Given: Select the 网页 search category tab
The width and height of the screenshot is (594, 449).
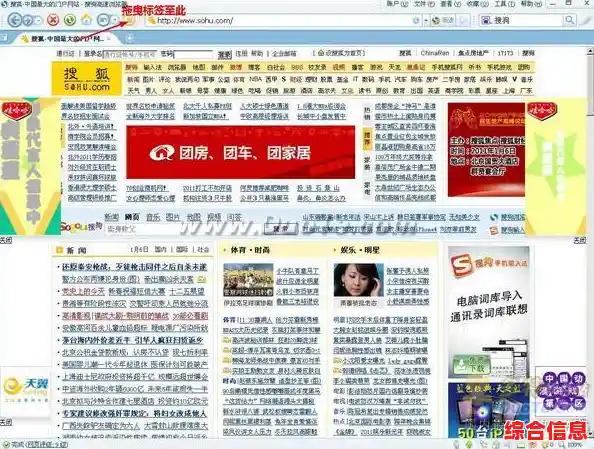Looking at the screenshot, I should tap(132, 217).
